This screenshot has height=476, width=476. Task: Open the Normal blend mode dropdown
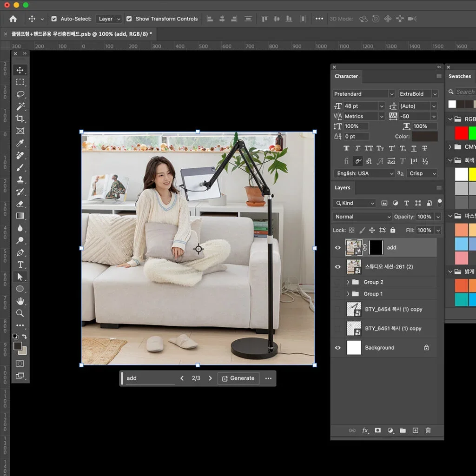(x=362, y=217)
